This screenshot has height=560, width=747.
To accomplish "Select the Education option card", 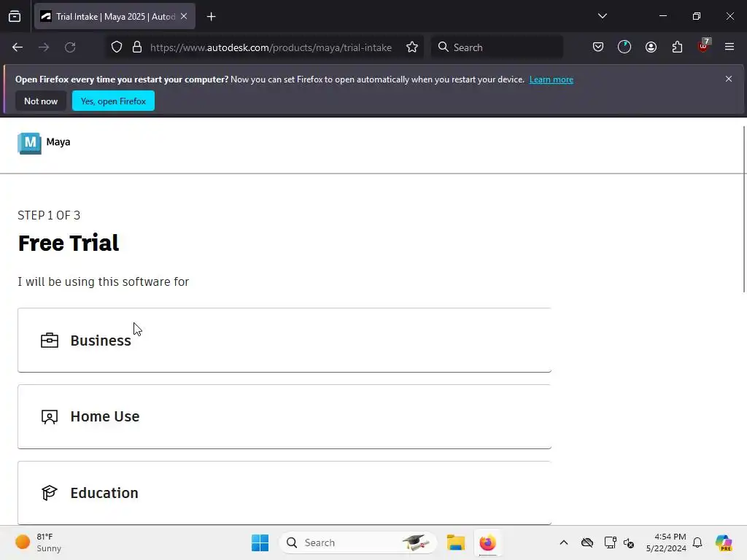I will [x=285, y=493].
